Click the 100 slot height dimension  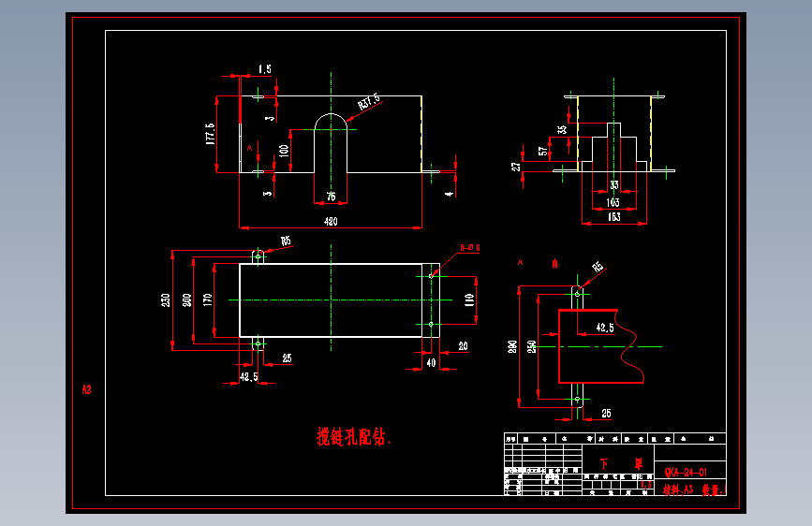coord(284,151)
